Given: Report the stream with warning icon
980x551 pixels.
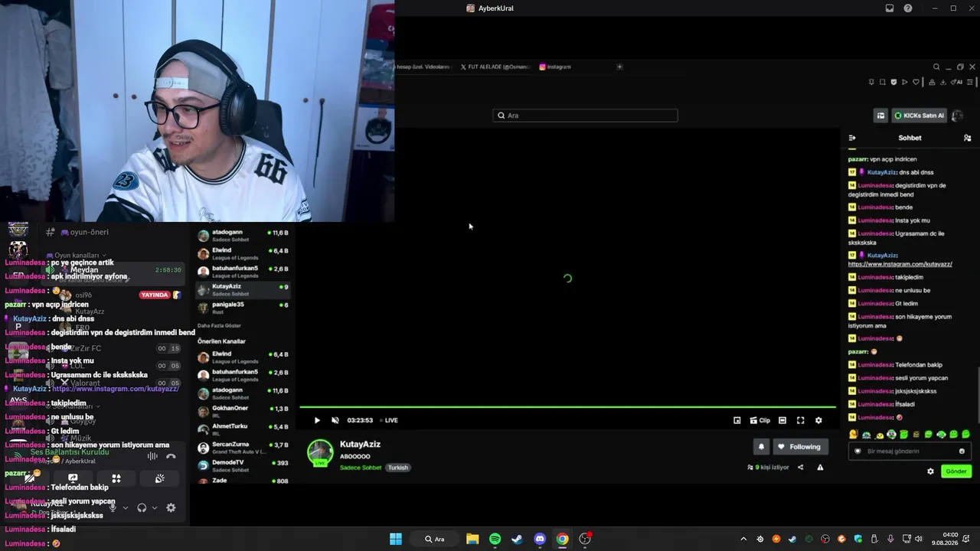Looking at the screenshot, I should pos(820,468).
